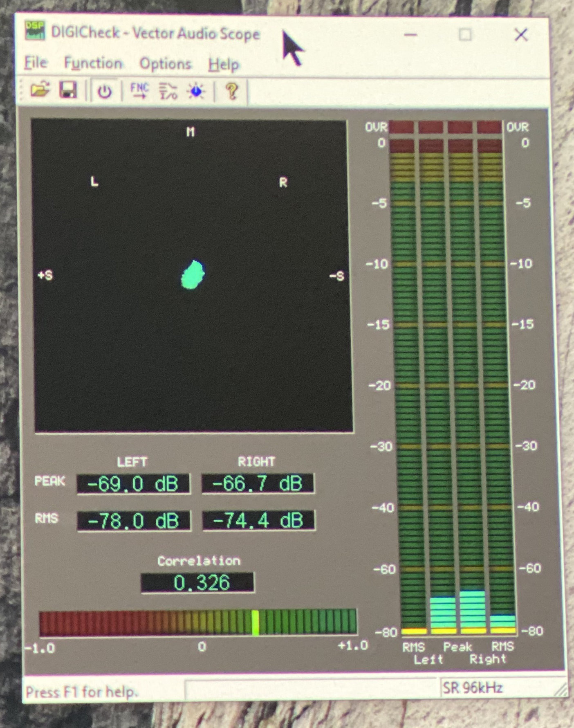Click the green blob in vector scope
Screen dimensions: 574x728
[193, 275]
